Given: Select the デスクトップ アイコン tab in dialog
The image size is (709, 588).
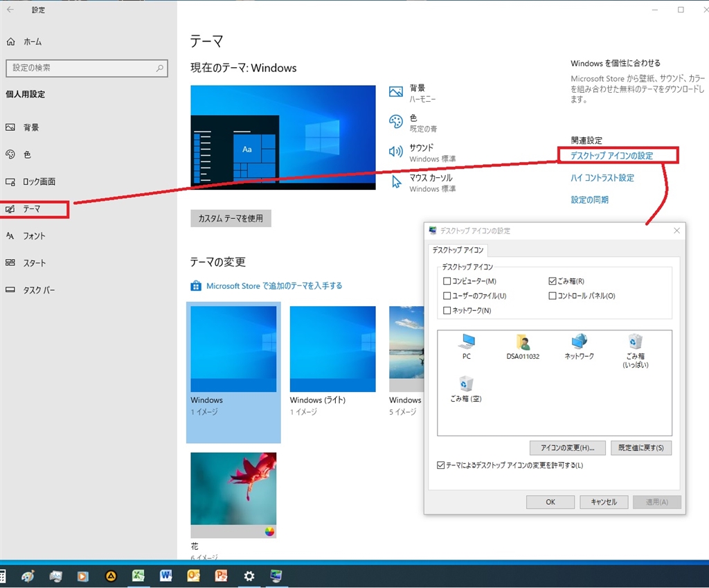Looking at the screenshot, I should [x=458, y=250].
